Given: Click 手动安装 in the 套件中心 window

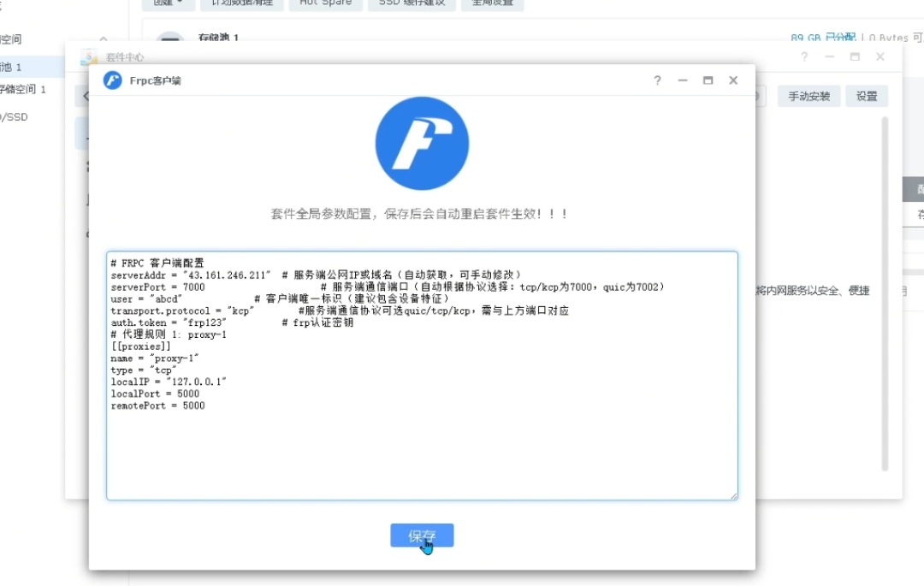Looking at the screenshot, I should (809, 96).
